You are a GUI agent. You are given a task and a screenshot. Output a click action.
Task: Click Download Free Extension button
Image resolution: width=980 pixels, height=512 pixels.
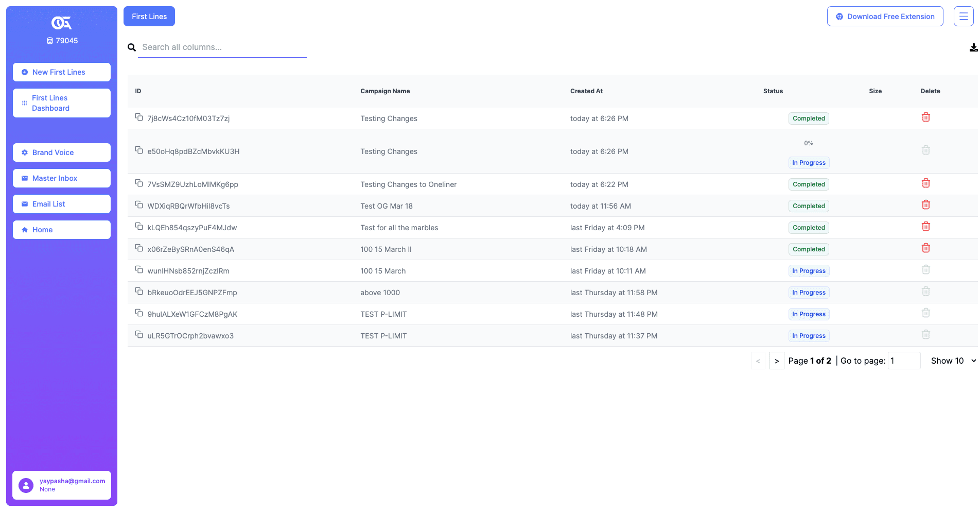pyautogui.click(x=885, y=16)
